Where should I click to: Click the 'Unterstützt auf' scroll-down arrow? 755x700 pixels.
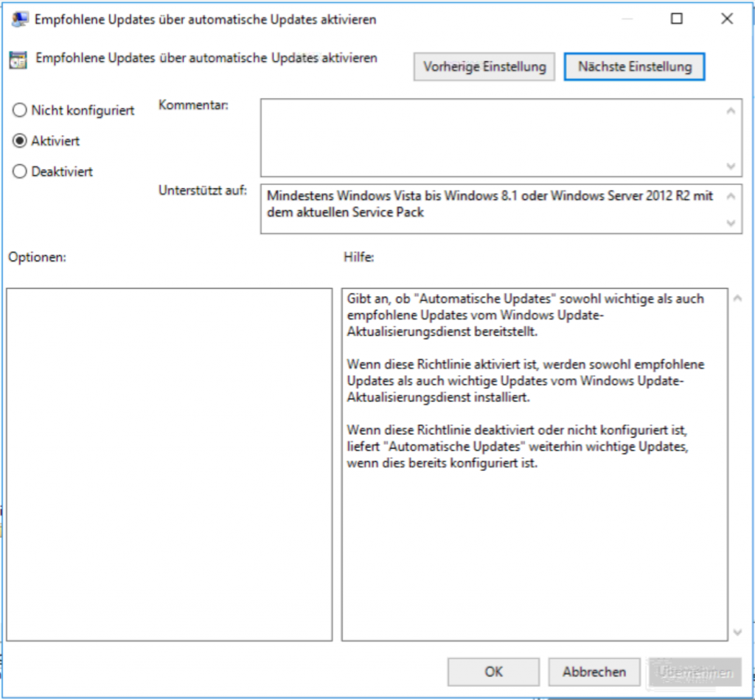pyautogui.click(x=731, y=223)
